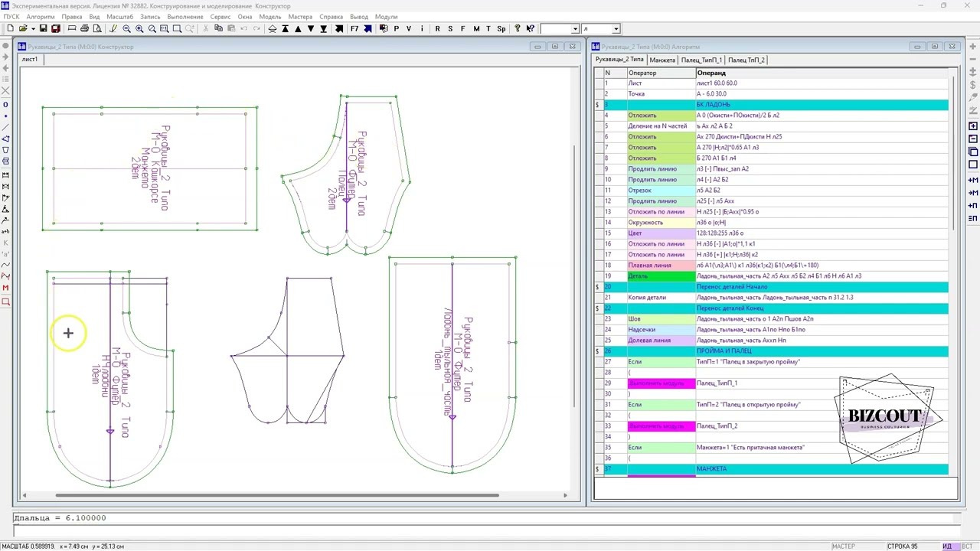Switch to the Палец ТпП_2 tab
Image resolution: width=980 pixels, height=551 pixels.
tap(746, 60)
